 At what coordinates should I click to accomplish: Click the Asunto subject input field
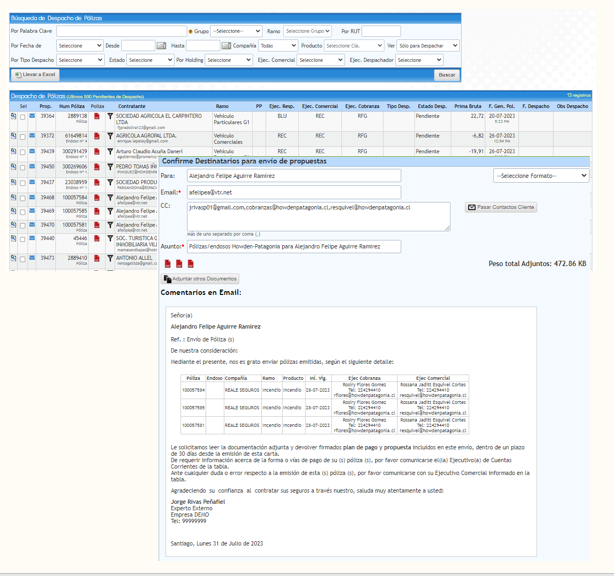294,246
